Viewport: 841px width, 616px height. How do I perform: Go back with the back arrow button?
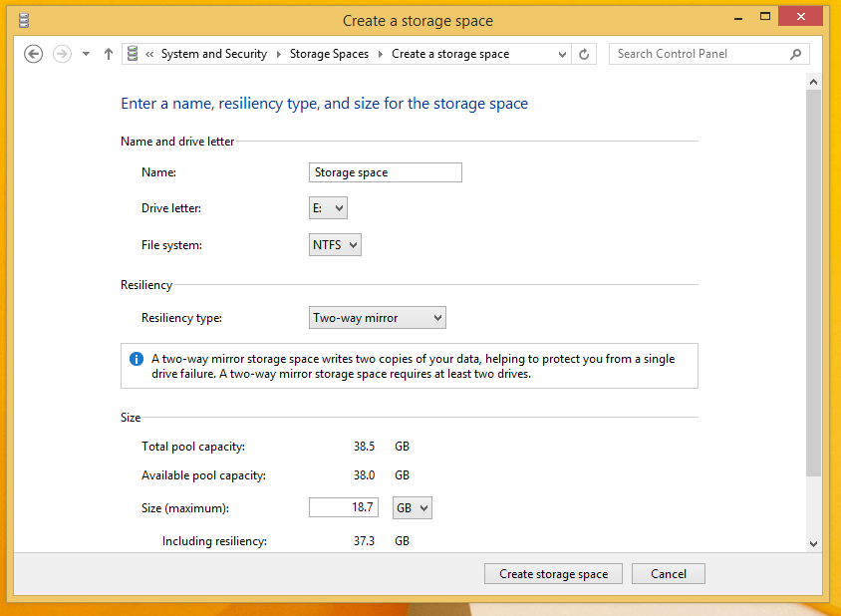(x=33, y=54)
